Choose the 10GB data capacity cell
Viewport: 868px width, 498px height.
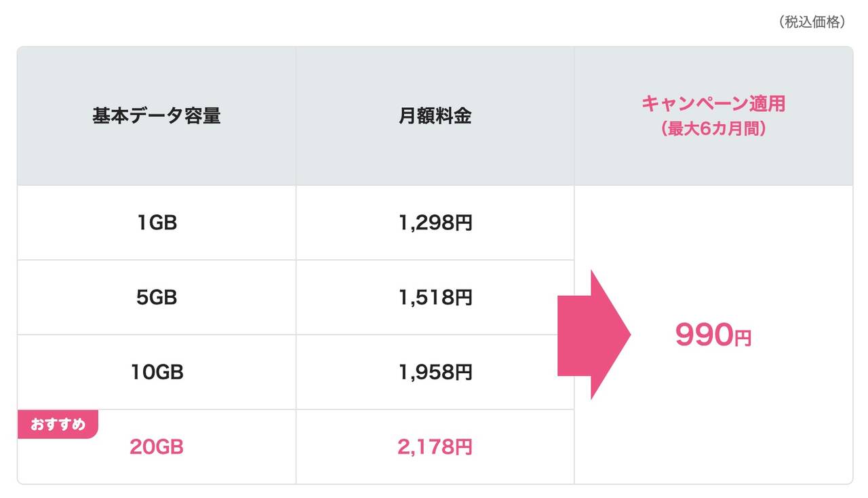pyautogui.click(x=157, y=372)
